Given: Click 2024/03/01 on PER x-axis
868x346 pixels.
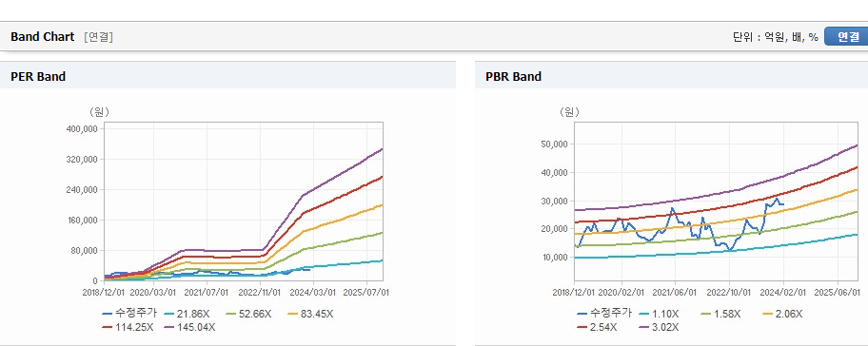Looking at the screenshot, I should click(x=314, y=293).
